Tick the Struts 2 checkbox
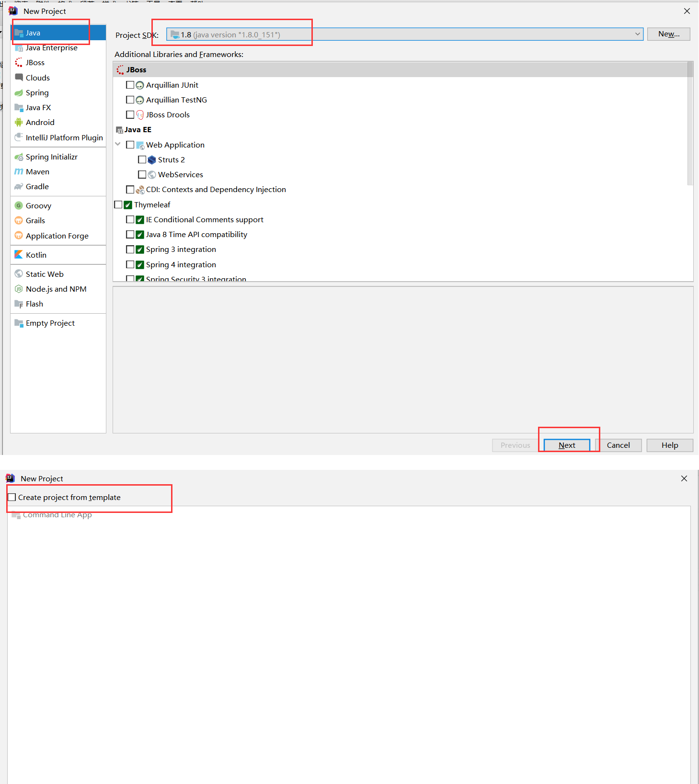Viewport: 699px width, 784px height. [x=142, y=159]
